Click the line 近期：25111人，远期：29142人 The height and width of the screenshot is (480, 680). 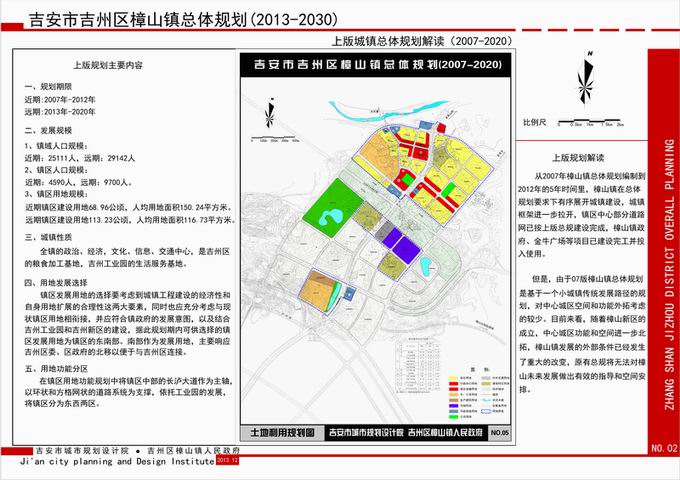80,158
